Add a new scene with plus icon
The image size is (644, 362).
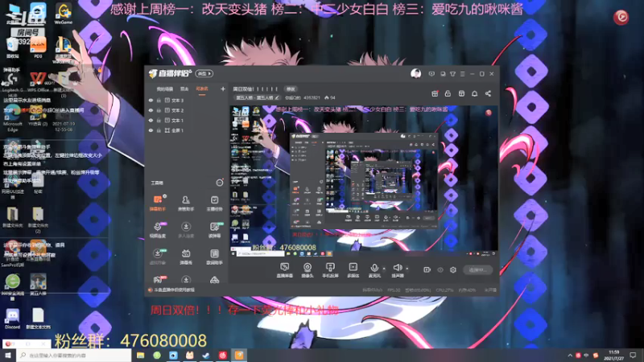click(x=223, y=88)
